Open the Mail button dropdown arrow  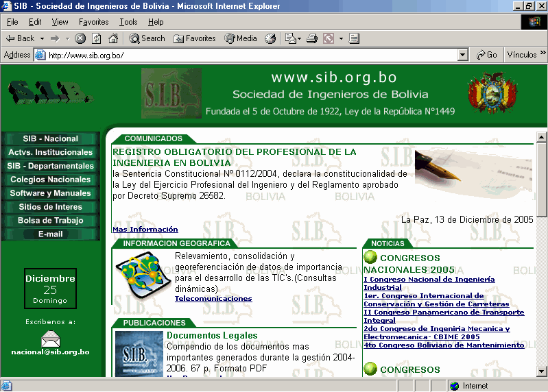[300, 38]
